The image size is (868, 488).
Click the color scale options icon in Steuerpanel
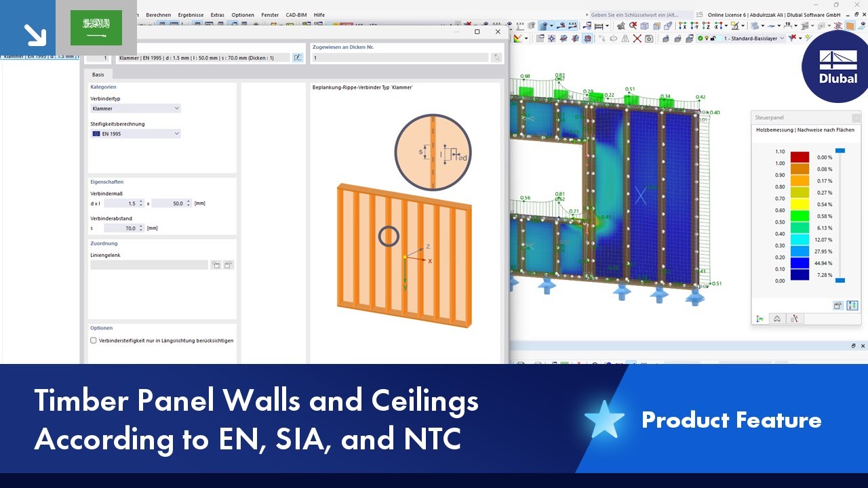tap(838, 306)
